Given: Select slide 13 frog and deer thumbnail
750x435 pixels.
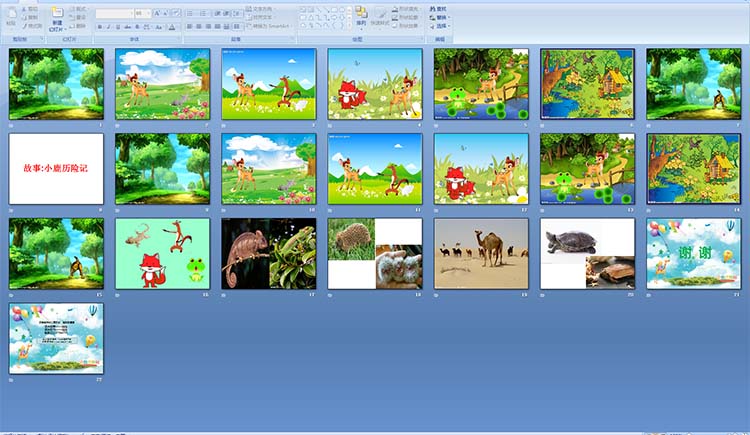Looking at the screenshot, I should coord(587,169).
